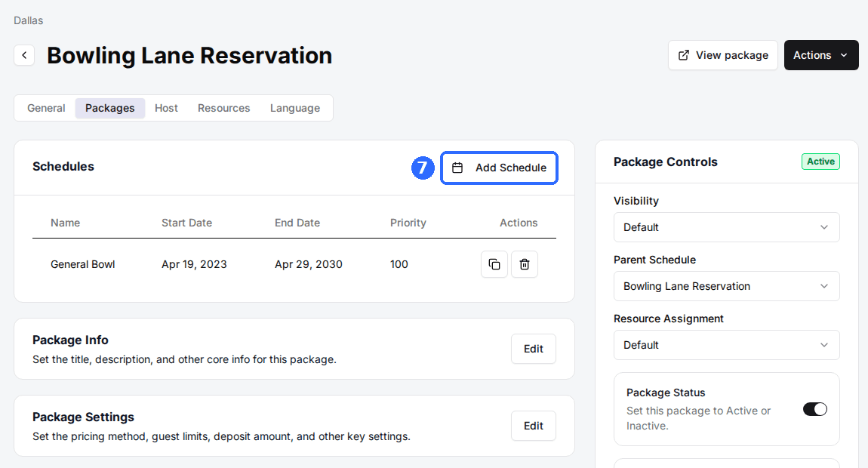
Task: Expand the Parent Schedule dropdown
Action: point(726,286)
